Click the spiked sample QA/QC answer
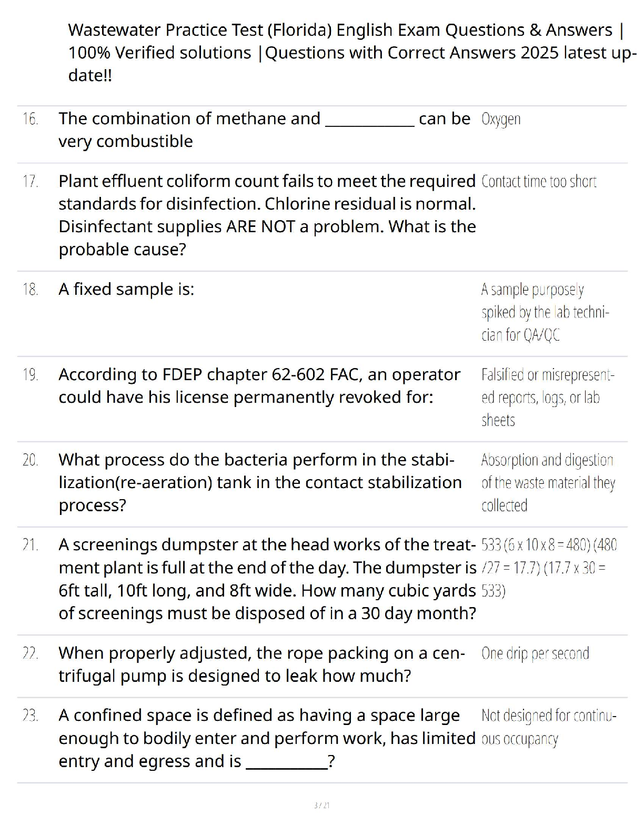The width and height of the screenshot is (644, 834). (x=545, y=312)
